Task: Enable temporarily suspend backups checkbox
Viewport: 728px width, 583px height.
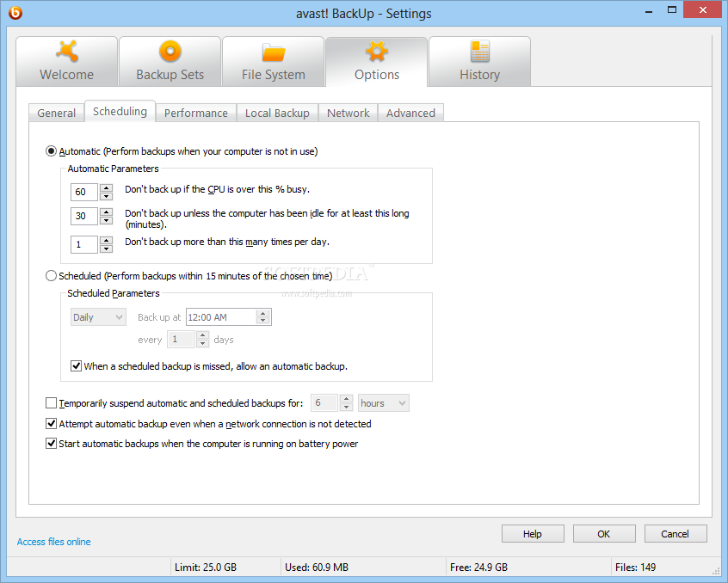Action: pyautogui.click(x=51, y=403)
